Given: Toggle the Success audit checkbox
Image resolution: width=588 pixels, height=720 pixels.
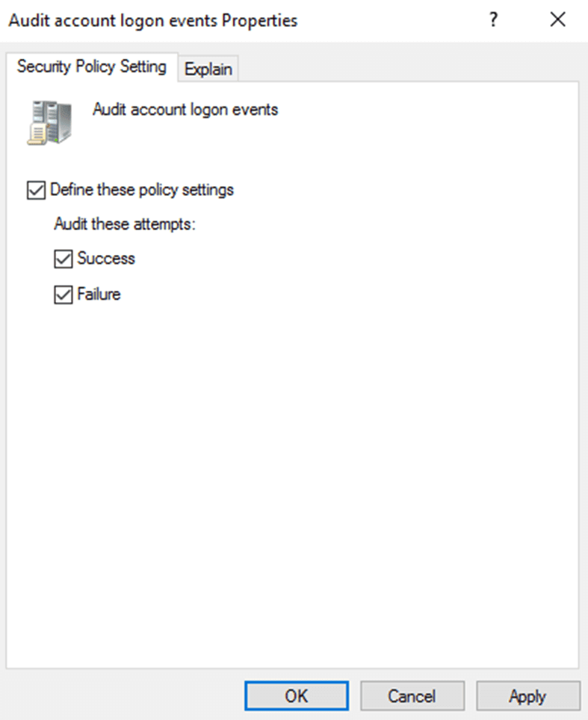Looking at the screenshot, I should pos(64,259).
